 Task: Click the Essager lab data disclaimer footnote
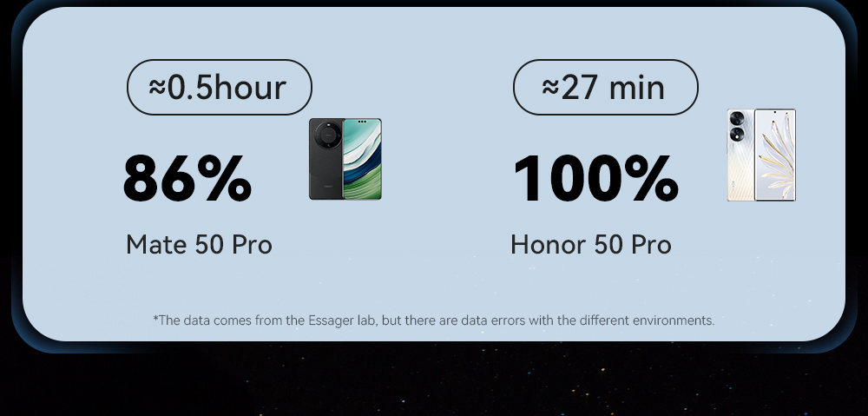433,320
